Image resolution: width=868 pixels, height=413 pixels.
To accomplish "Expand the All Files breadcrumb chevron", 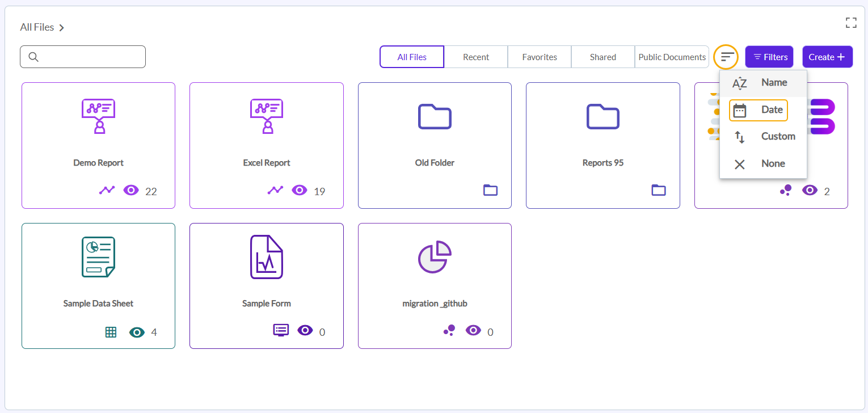I will [x=62, y=27].
